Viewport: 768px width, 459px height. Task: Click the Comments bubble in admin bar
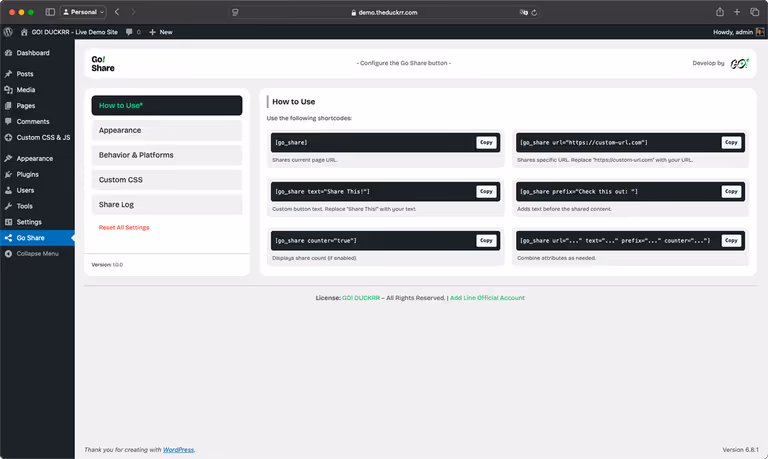click(131, 32)
